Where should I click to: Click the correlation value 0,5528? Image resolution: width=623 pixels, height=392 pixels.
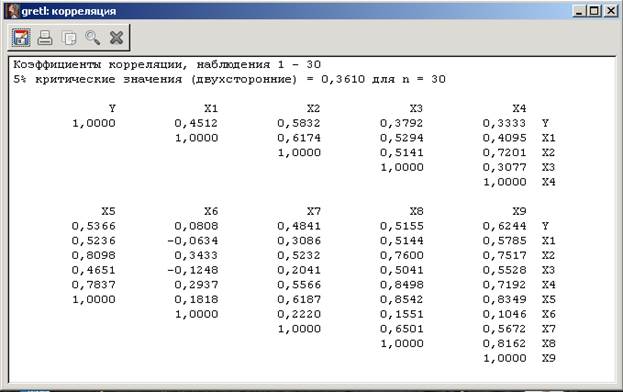505,270
